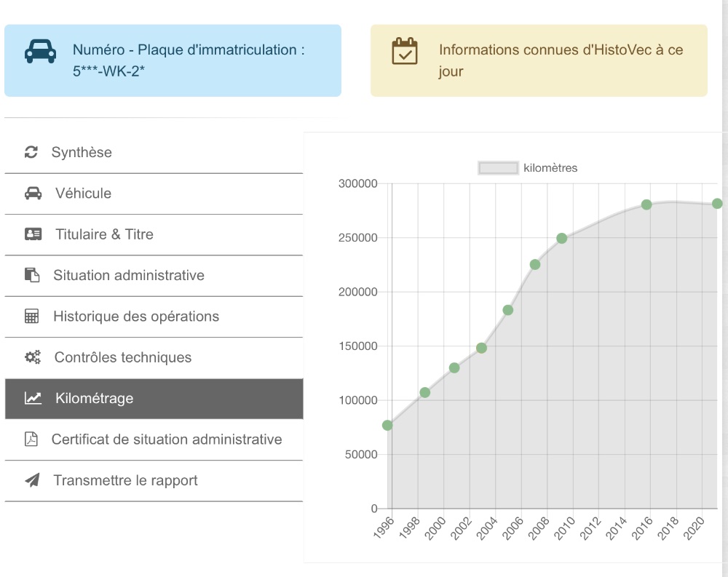Open the Synthèse tab
Image resolution: width=728 pixels, height=577 pixels.
(82, 153)
